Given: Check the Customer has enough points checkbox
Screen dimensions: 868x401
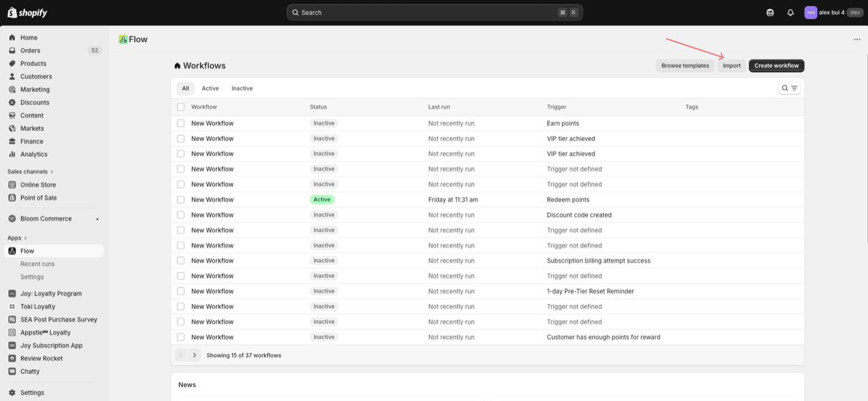Looking at the screenshot, I should [x=180, y=337].
